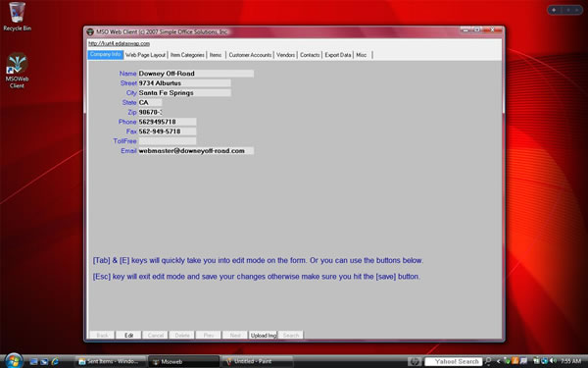Click the Street field with 9734 Alburtus
Viewport: 588px width, 368px height.
click(x=184, y=83)
